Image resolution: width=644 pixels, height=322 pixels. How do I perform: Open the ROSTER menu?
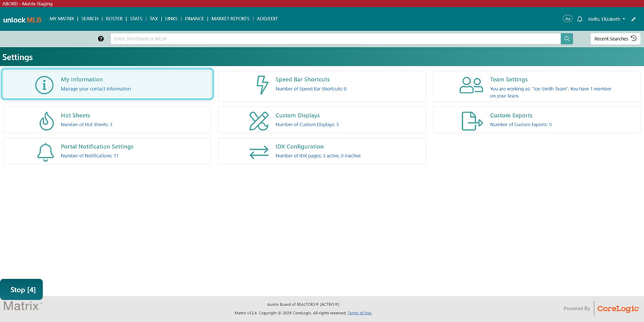coord(114,18)
